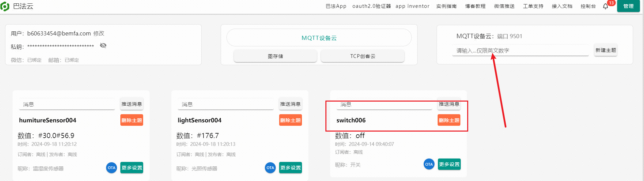The height and width of the screenshot is (181, 644).
Task: Open 更多设置 for switch006
Action: pos(449,164)
